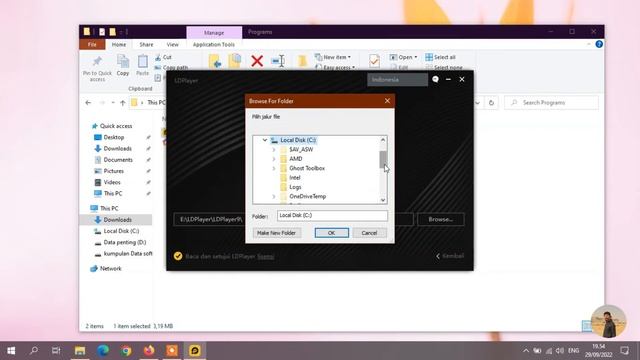Click the LDPlayer install path field
The image size is (640, 360).
[x=293, y=219]
